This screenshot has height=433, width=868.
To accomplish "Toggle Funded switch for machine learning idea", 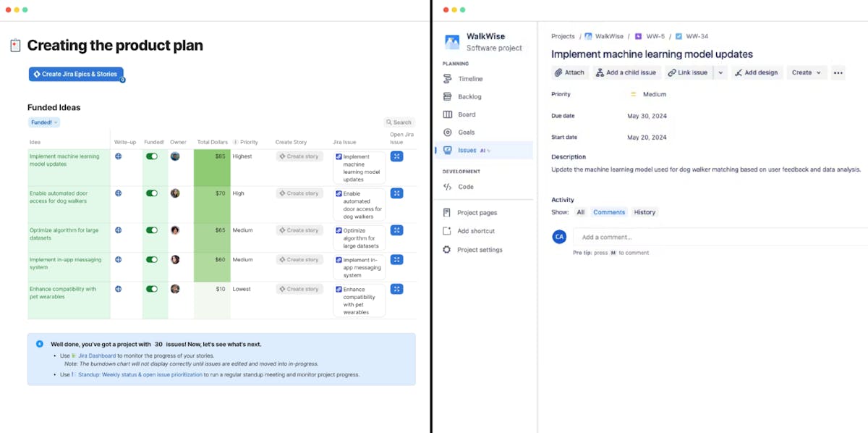I will [152, 156].
